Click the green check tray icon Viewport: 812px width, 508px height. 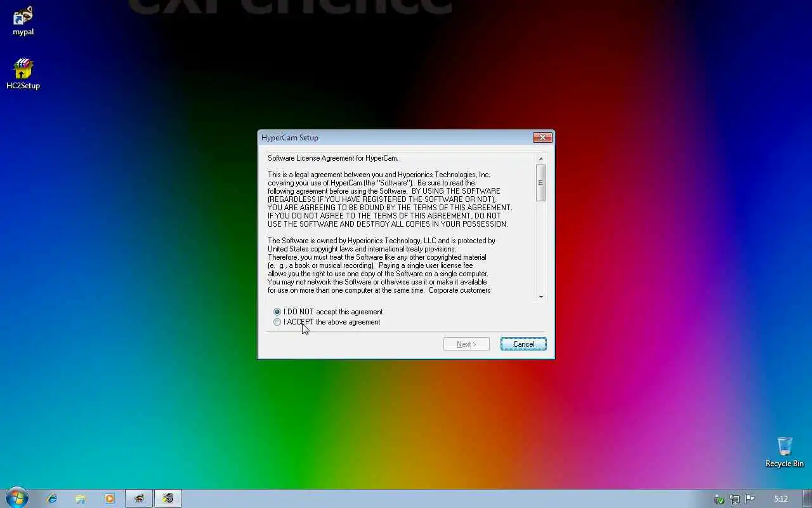tap(719, 499)
